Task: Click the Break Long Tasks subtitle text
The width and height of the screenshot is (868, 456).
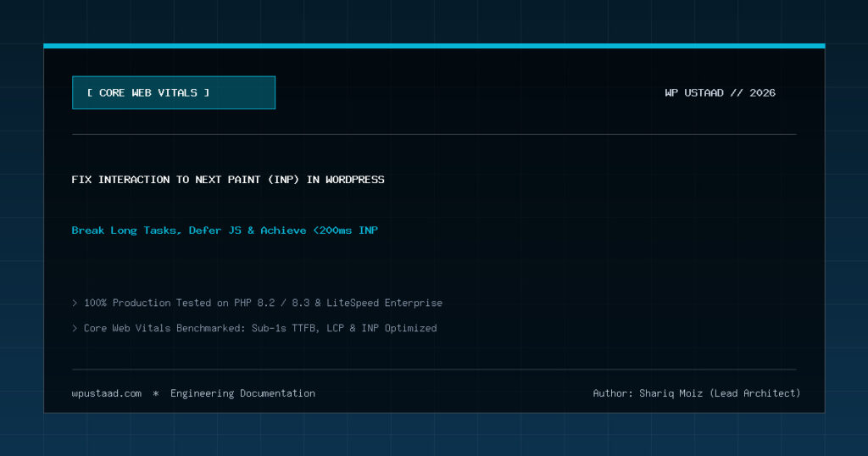Action: pos(225,231)
